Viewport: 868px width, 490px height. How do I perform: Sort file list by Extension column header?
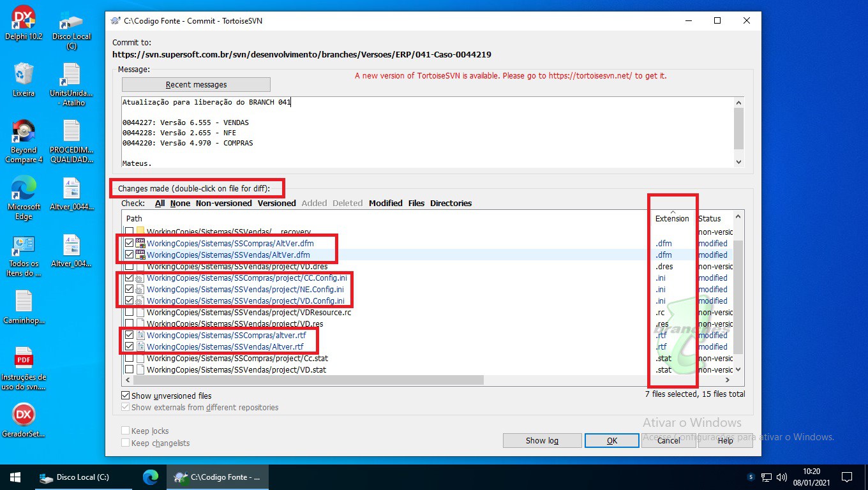coord(672,218)
